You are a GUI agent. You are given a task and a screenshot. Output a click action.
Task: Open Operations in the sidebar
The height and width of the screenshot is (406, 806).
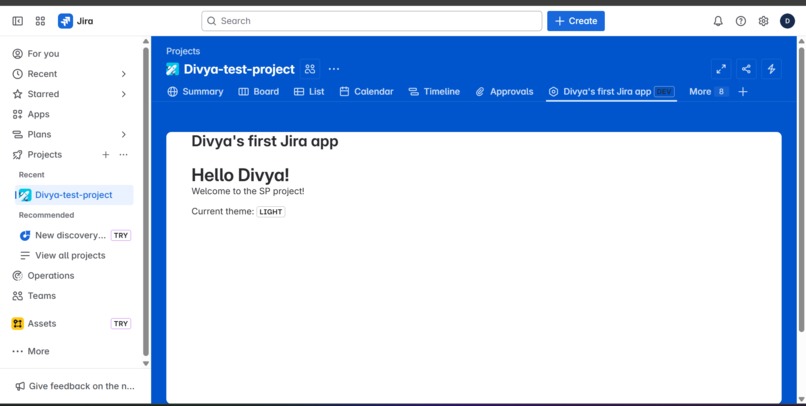pos(72,276)
